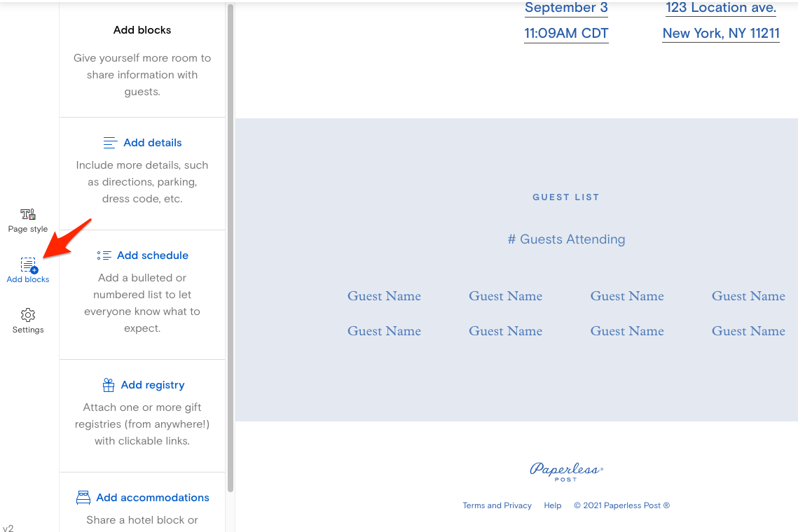Click the 11:09AM CDT time link
This screenshot has width=798, height=532.
click(566, 33)
